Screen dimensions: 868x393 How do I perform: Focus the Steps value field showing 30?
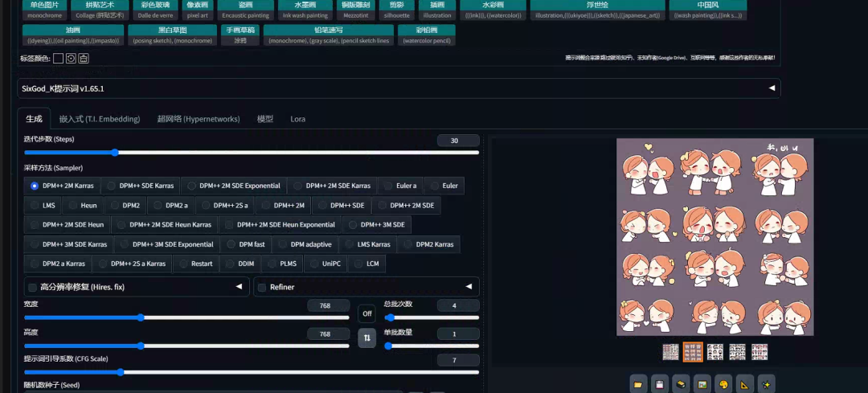click(458, 141)
